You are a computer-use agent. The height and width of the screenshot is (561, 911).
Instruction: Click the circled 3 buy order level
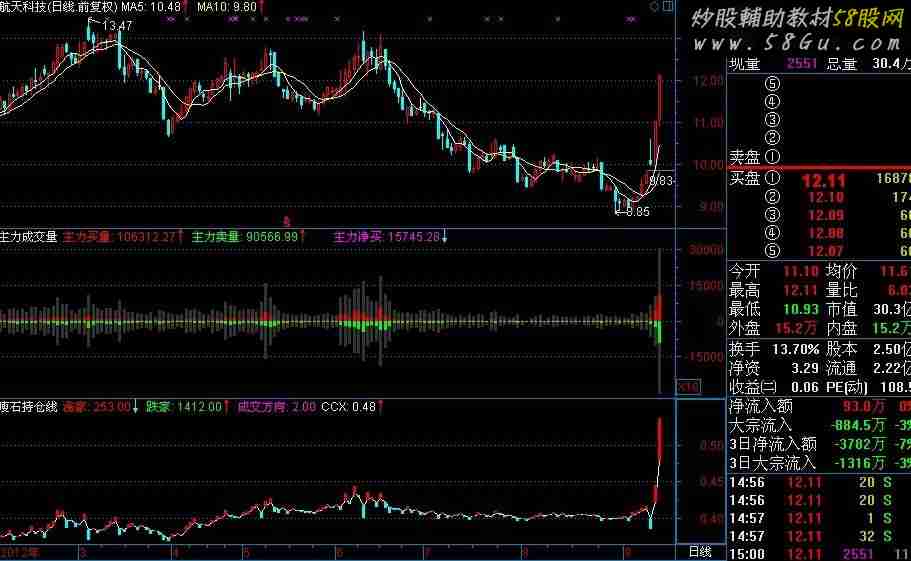click(771, 215)
